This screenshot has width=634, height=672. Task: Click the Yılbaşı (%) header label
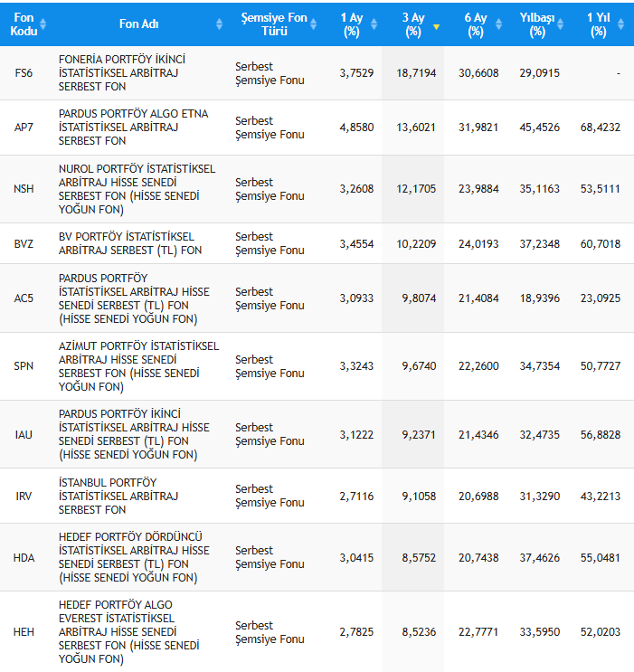(x=537, y=24)
